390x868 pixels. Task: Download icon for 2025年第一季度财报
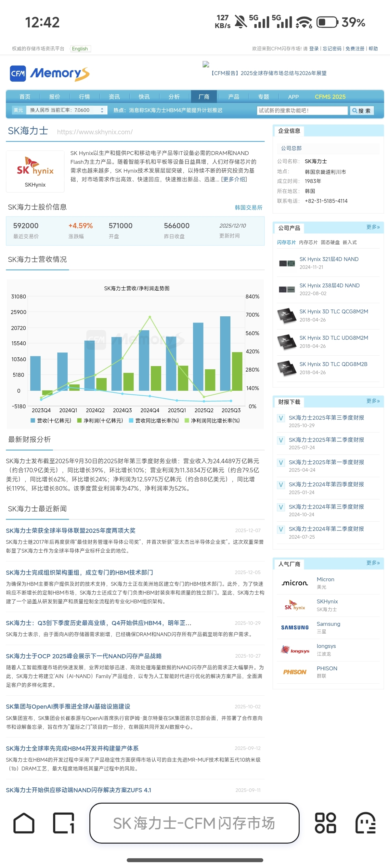point(280,463)
